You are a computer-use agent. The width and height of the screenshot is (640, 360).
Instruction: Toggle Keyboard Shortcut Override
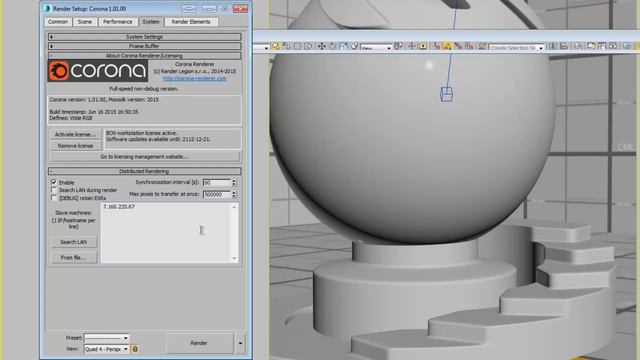pos(423,46)
